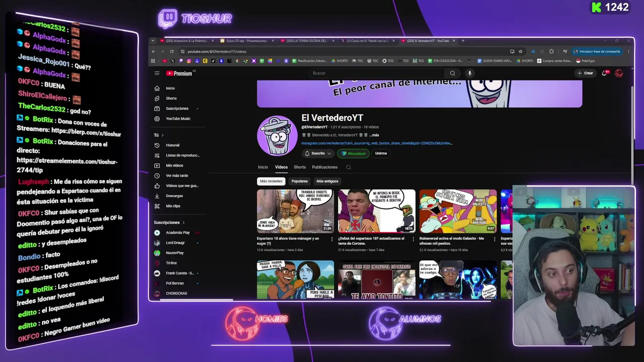Open NauterPlay subscription channel
This screenshot has width=644, height=362.
coord(175,253)
